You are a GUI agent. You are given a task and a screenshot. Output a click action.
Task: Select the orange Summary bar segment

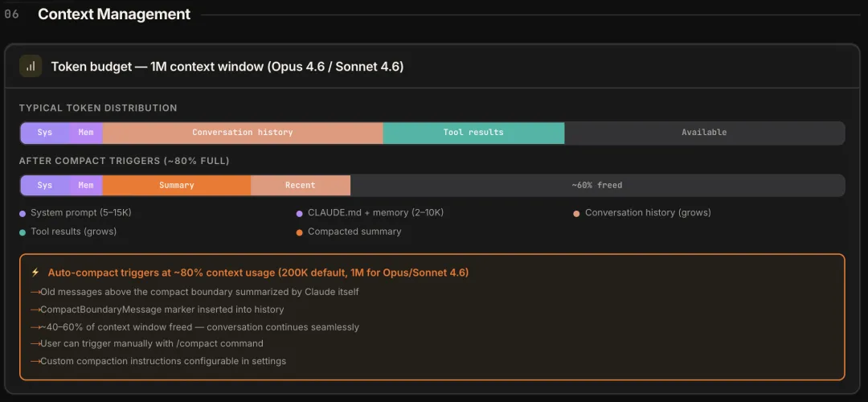point(176,186)
